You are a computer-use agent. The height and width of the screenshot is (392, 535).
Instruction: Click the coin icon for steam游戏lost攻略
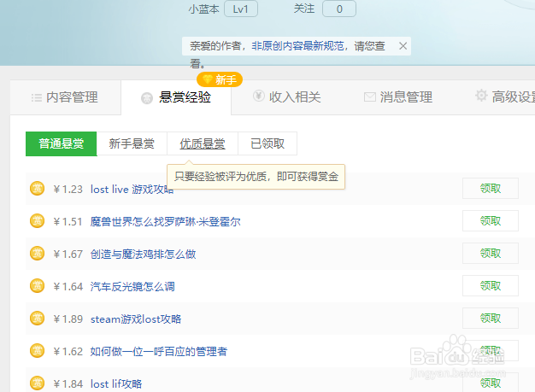click(38, 318)
